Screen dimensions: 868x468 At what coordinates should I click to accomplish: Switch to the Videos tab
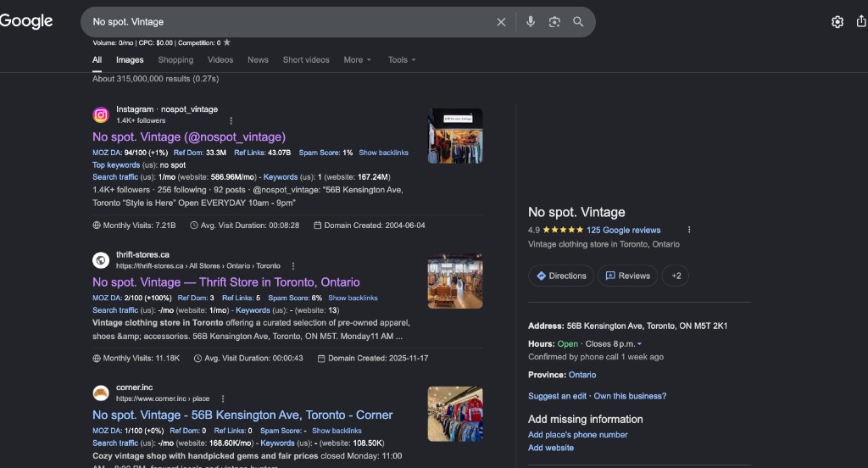pos(220,60)
